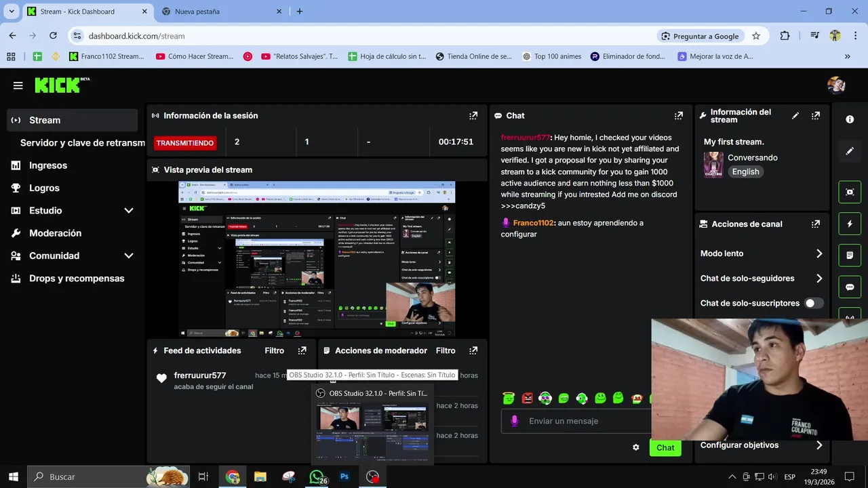The width and height of the screenshot is (868, 488).
Task: Click the stream preview thumbnail
Action: click(317, 259)
